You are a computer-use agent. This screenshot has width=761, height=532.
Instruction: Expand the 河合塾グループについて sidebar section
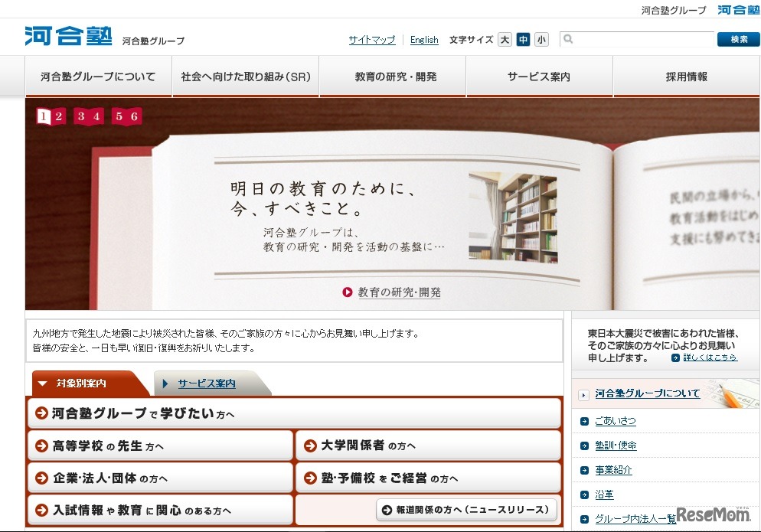647,392
